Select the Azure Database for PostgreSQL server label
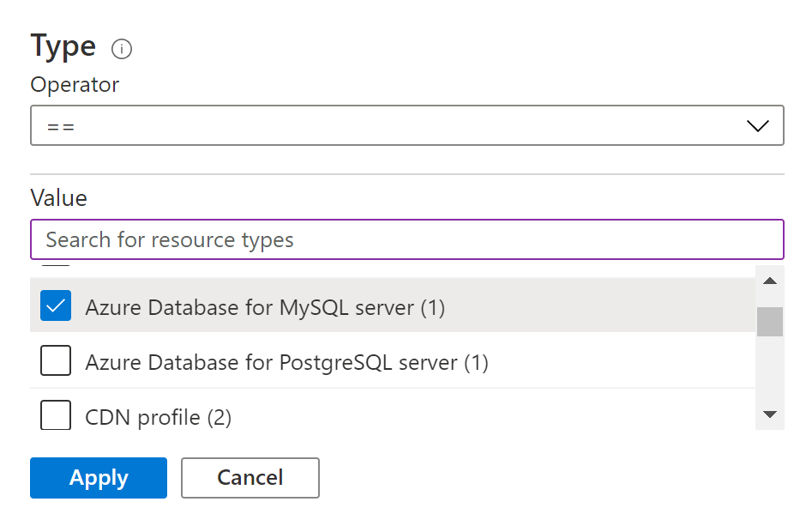 point(286,363)
